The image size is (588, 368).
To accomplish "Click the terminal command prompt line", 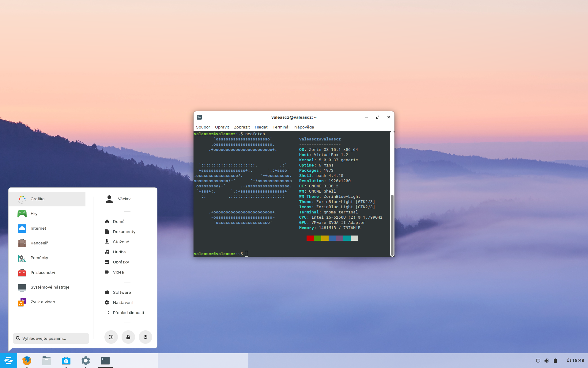I will [x=221, y=254].
